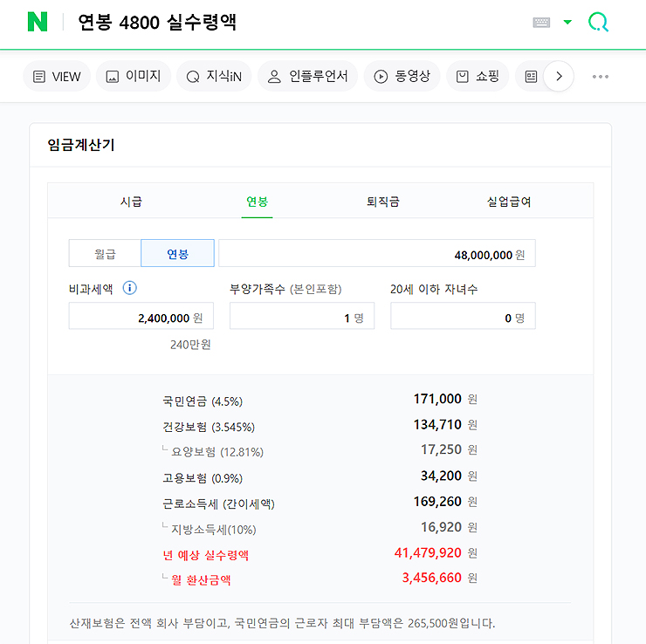Click the 고용보험 (0.9%) label
646x644 pixels.
tap(203, 478)
